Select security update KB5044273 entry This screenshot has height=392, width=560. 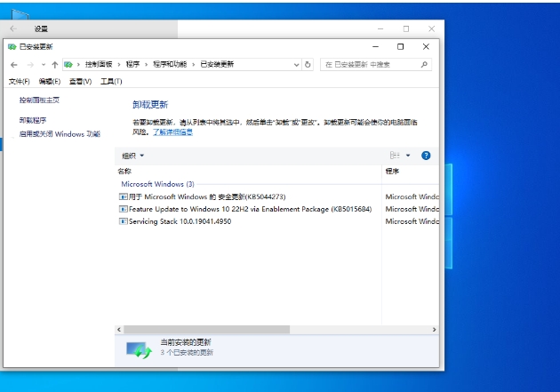[207, 196]
